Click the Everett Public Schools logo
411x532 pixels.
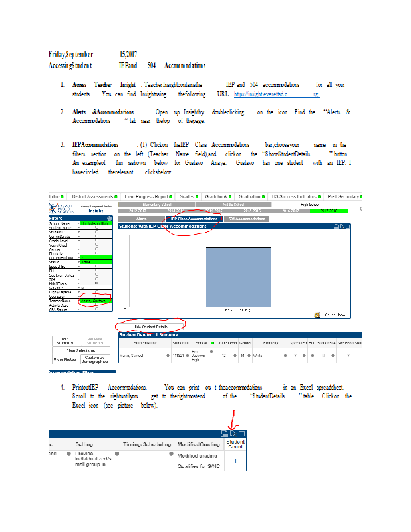(61, 208)
